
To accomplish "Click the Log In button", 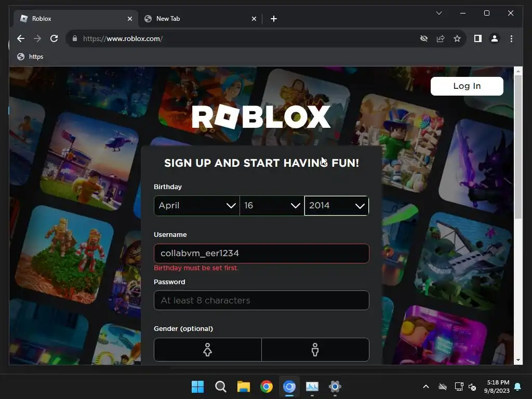I will [467, 86].
